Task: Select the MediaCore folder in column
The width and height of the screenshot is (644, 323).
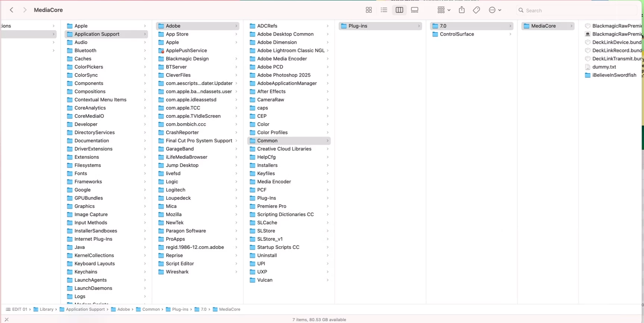Action: pos(548,26)
